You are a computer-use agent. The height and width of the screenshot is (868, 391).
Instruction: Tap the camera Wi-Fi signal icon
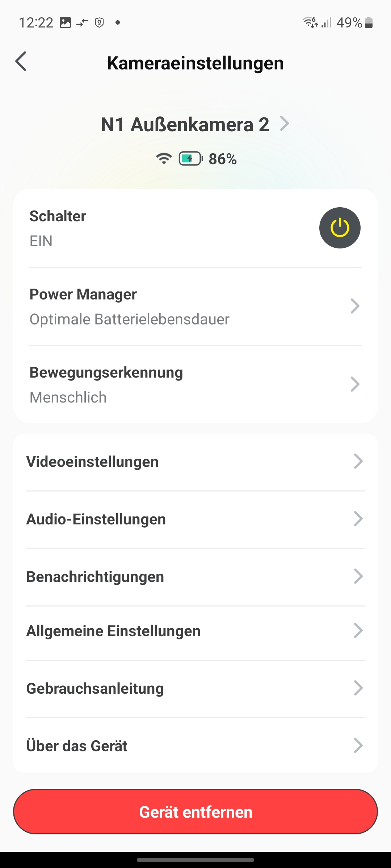[x=164, y=158]
